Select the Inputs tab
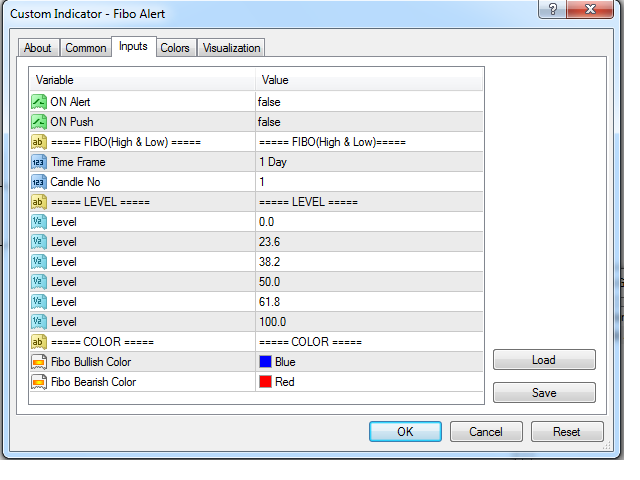This screenshot has height=480, width=640. pyautogui.click(x=133, y=46)
